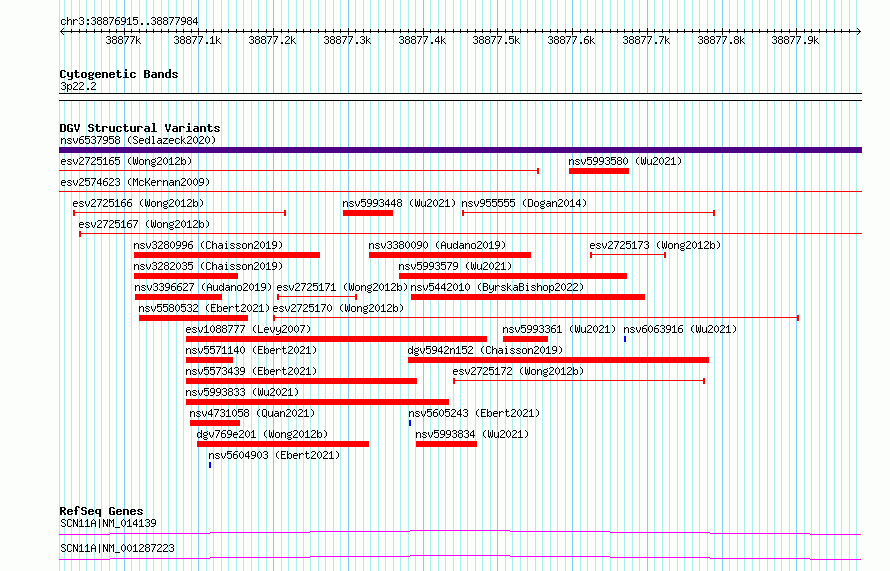This screenshot has width=890, height=571.
Task: Click the 38877.5k ruler tick label
Action: [496, 40]
